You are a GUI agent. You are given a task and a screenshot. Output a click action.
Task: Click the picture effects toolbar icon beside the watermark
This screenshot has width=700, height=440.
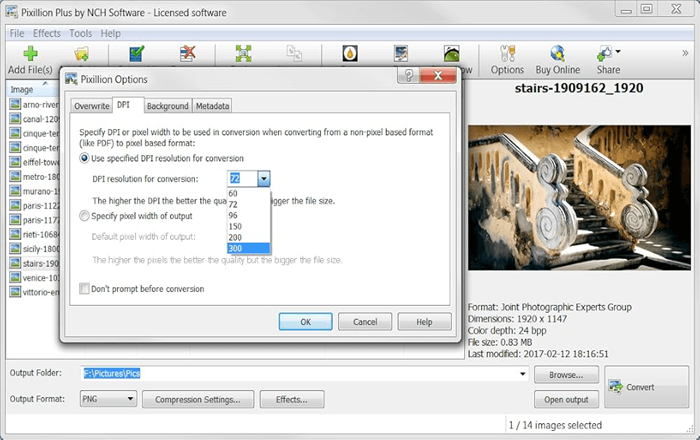[x=401, y=54]
